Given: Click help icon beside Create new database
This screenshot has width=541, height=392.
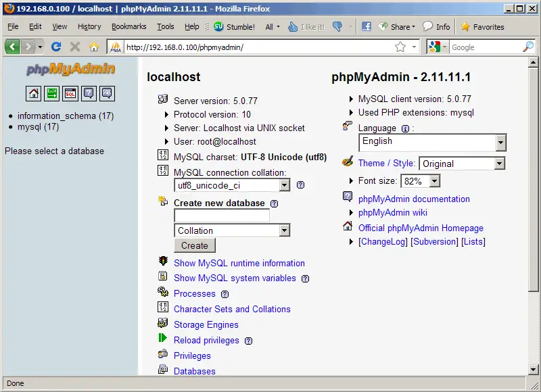Looking at the screenshot, I should point(274,203).
